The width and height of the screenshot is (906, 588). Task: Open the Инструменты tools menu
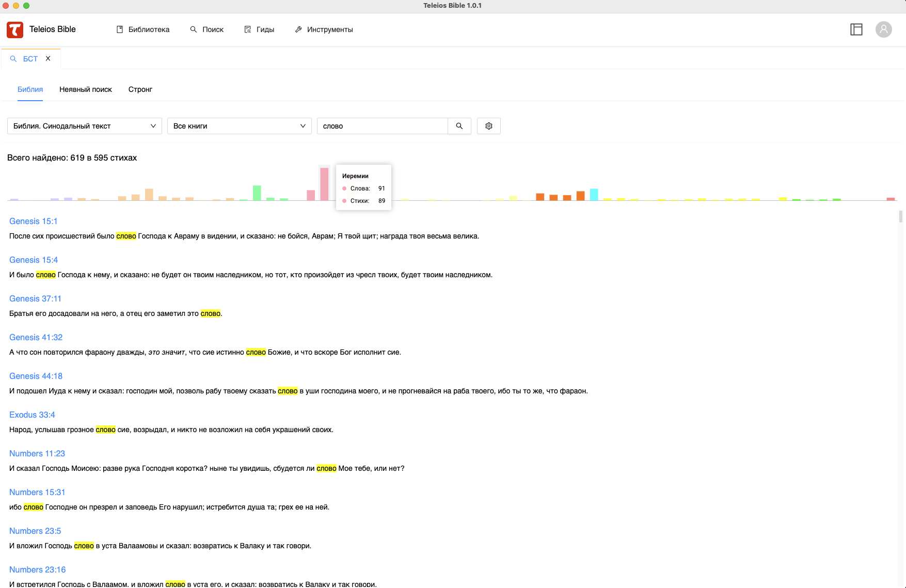click(x=324, y=29)
